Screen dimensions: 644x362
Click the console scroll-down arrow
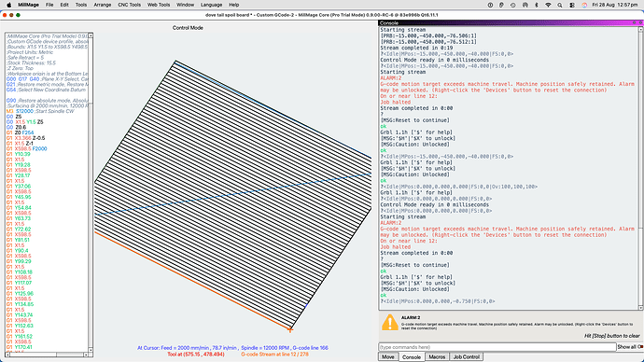(x=640, y=307)
